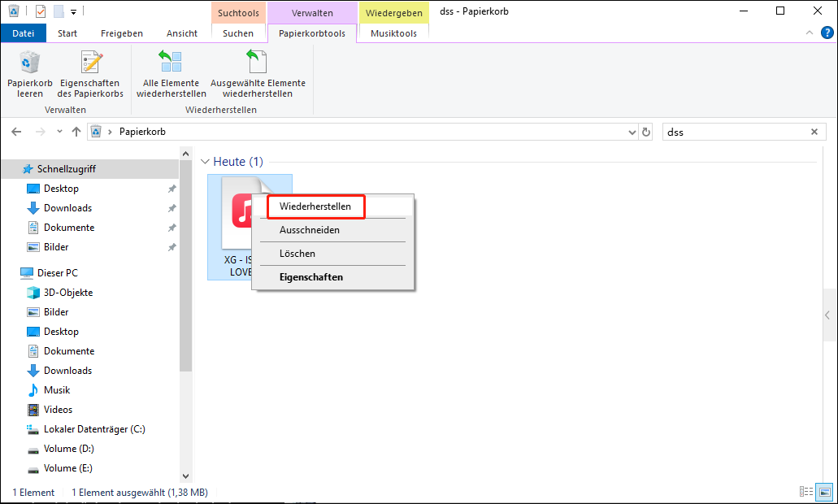Viewport: 838px width, 504px height.
Task: Click the navigation pane scroll up arrow
Action: (x=185, y=154)
